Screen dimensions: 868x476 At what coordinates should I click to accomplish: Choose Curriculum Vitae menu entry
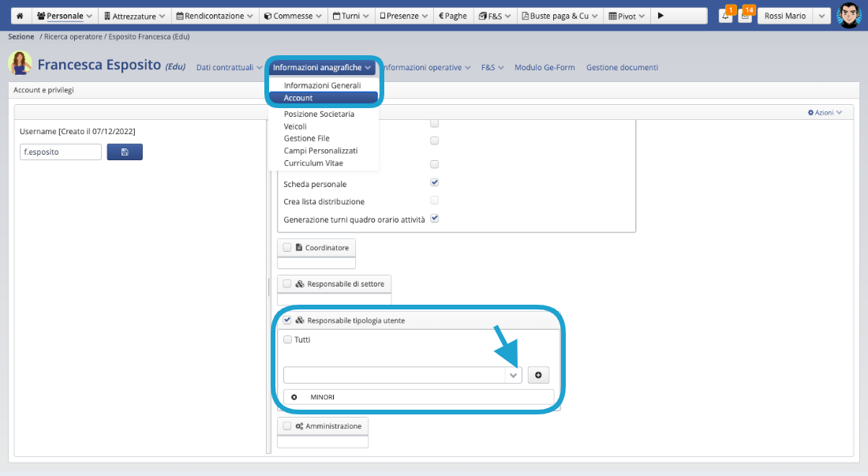(x=313, y=163)
